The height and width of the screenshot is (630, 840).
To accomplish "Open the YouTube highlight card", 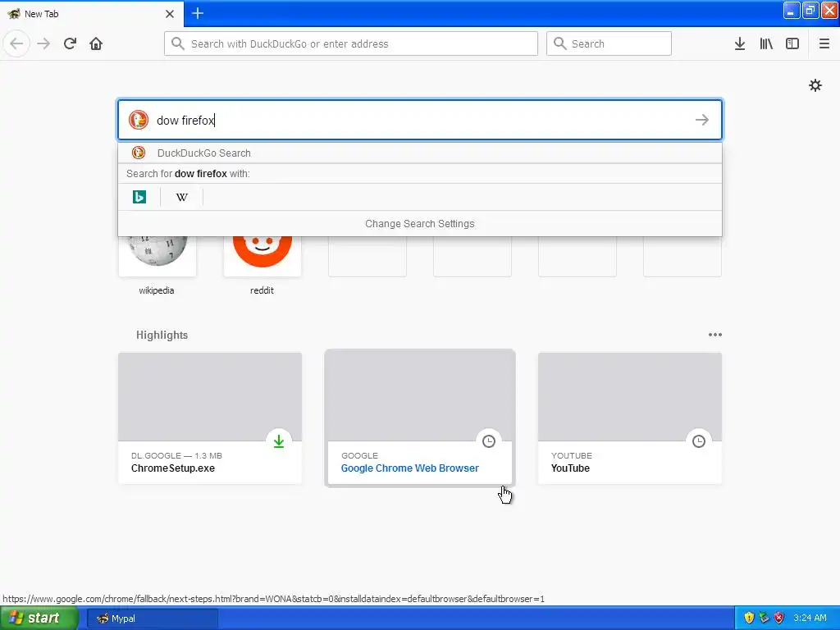I will (x=630, y=418).
